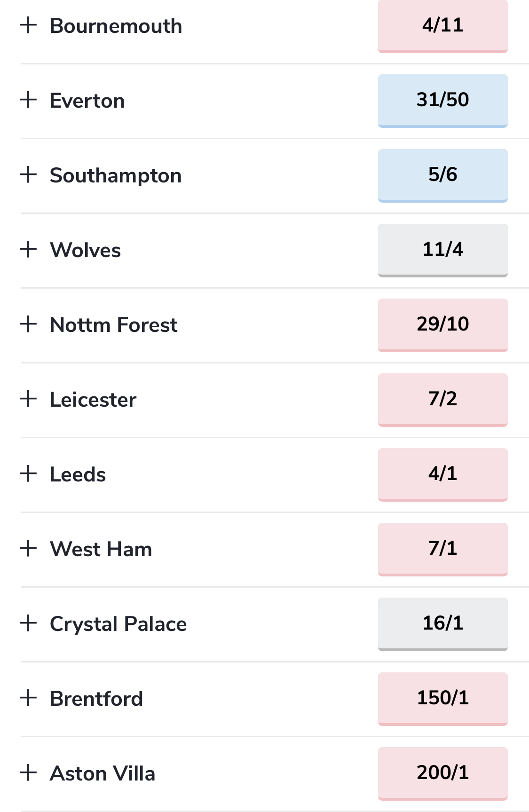Click the Leeds 4/1 odds button
The image size is (529, 812).
click(443, 475)
